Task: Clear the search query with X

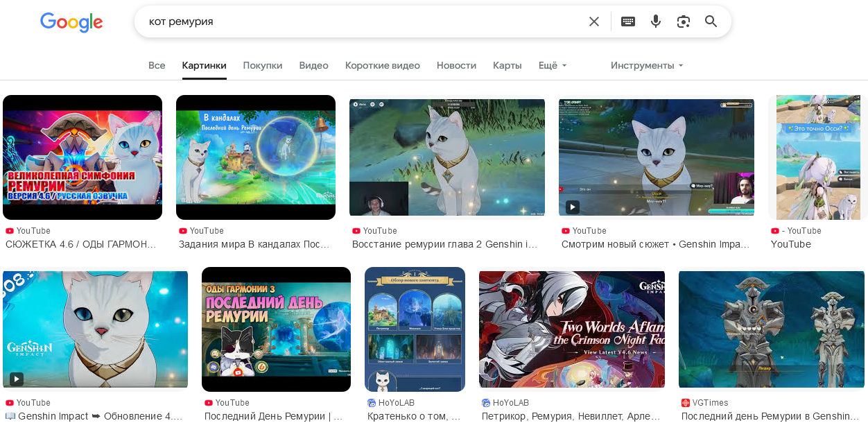Action: point(594,21)
